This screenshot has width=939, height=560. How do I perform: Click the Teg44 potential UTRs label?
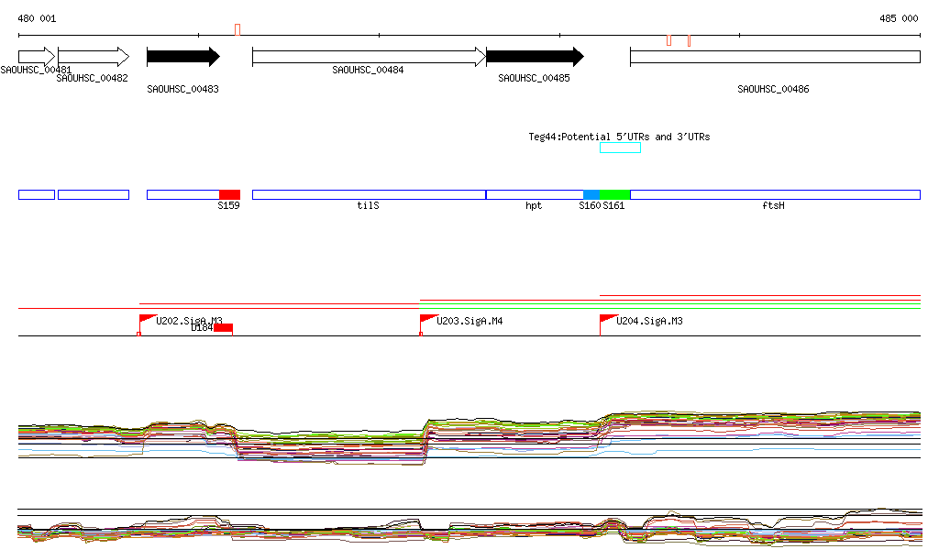[x=619, y=137]
